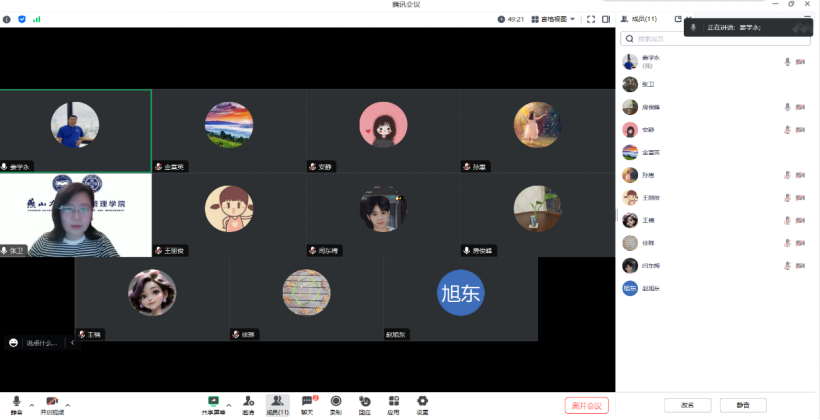Open the 应用 apps icon
Image resolution: width=820 pixels, height=420 pixels.
(x=393, y=400)
